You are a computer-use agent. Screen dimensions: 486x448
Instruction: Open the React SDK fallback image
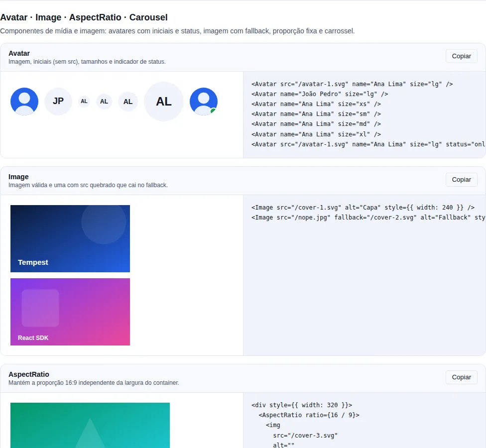click(x=70, y=312)
